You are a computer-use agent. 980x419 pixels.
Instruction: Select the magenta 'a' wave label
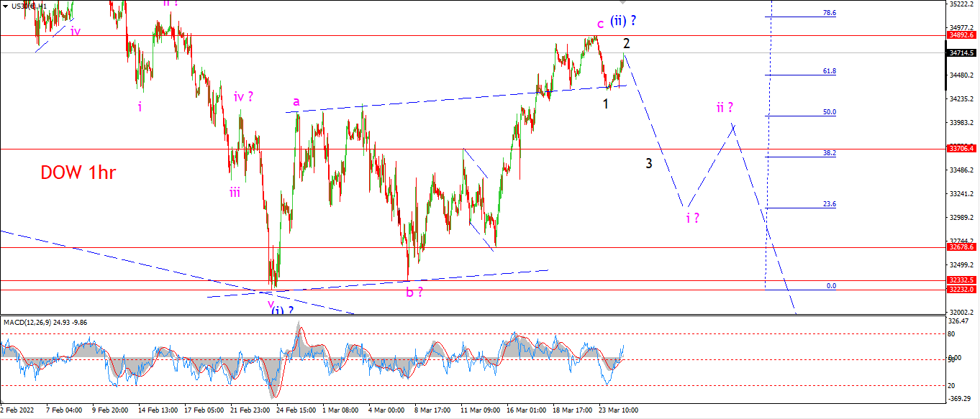pyautogui.click(x=296, y=102)
